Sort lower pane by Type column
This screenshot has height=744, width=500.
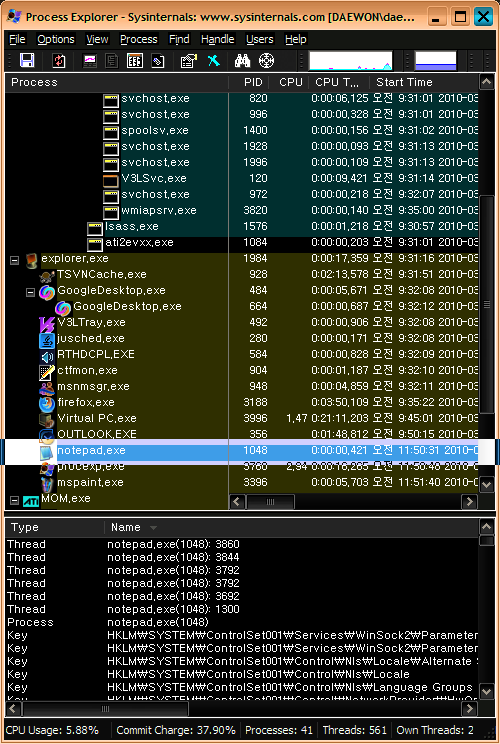[x=55, y=527]
